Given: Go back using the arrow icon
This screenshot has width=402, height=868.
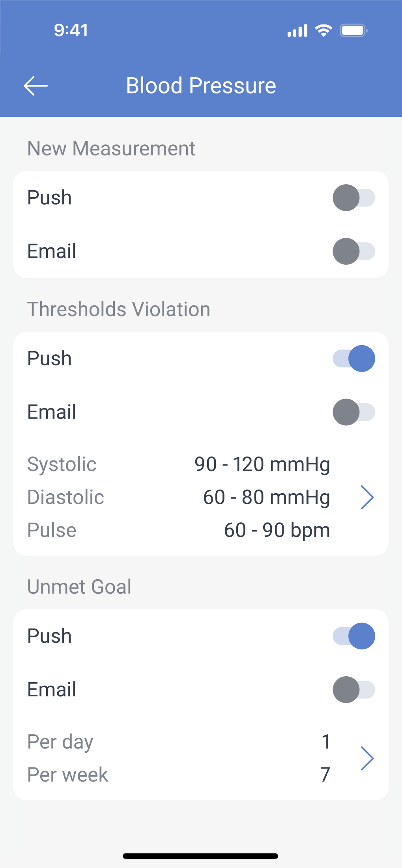Looking at the screenshot, I should tap(36, 86).
